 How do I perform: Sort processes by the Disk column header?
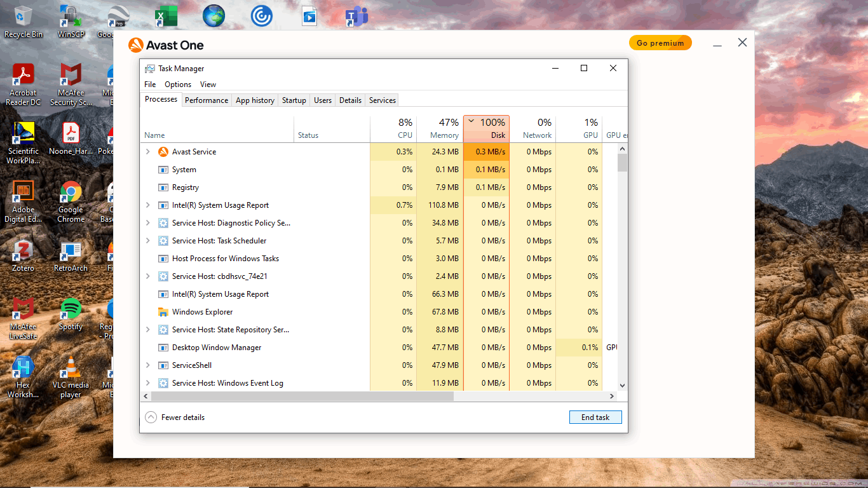[x=486, y=128]
